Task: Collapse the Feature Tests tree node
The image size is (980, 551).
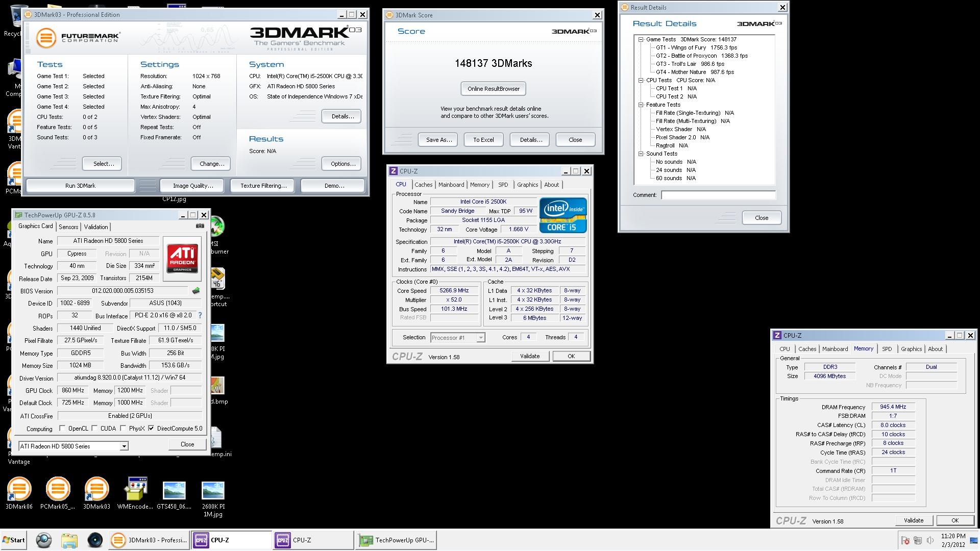Action: tap(641, 105)
